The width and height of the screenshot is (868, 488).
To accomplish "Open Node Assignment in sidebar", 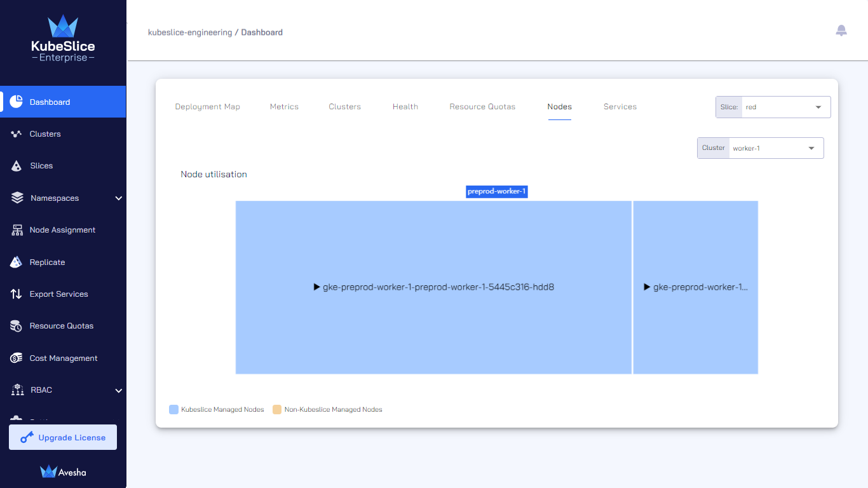I will 63,230.
